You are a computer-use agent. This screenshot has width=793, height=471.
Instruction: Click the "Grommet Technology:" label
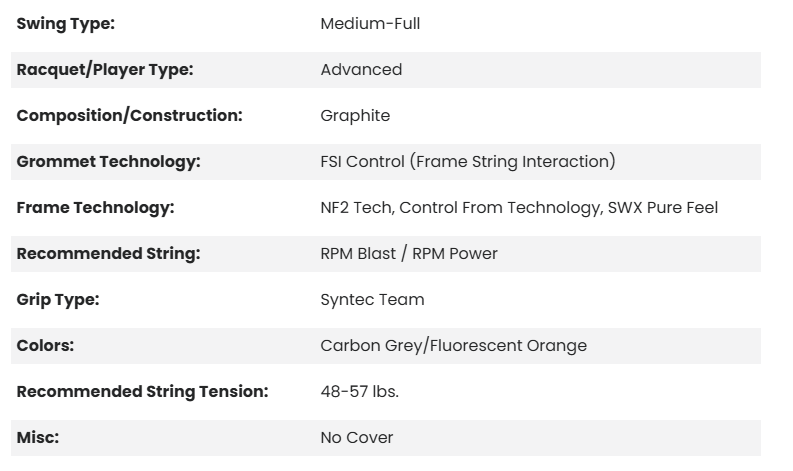108,162
